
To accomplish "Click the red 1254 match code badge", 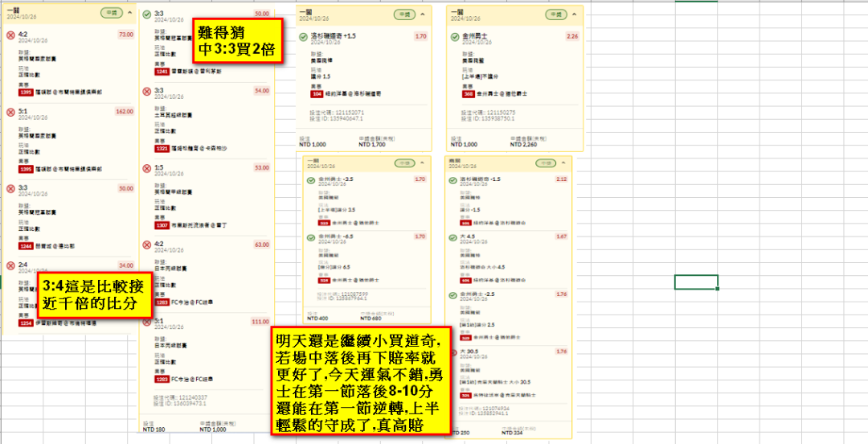I will [x=26, y=323].
